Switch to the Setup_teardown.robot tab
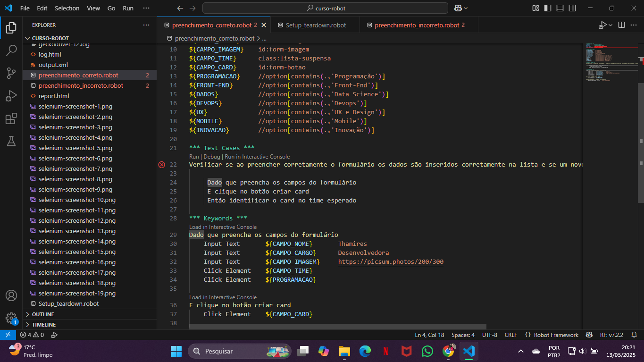Screen dimensions: 644x362 coord(315,25)
